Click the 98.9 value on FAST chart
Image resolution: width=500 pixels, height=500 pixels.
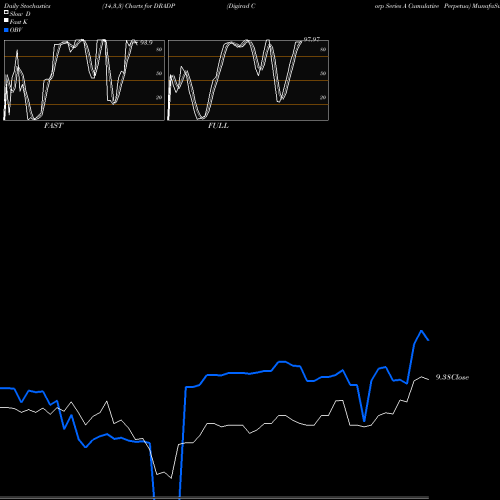146,43
